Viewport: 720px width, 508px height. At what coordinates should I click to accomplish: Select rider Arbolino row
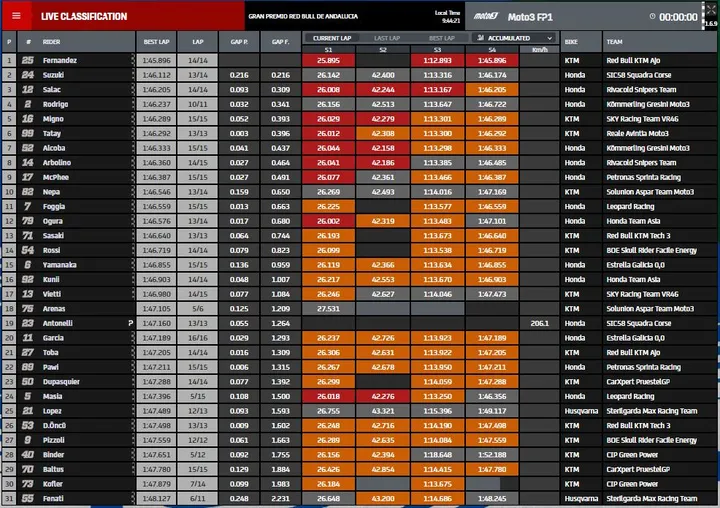pyautogui.click(x=360, y=163)
